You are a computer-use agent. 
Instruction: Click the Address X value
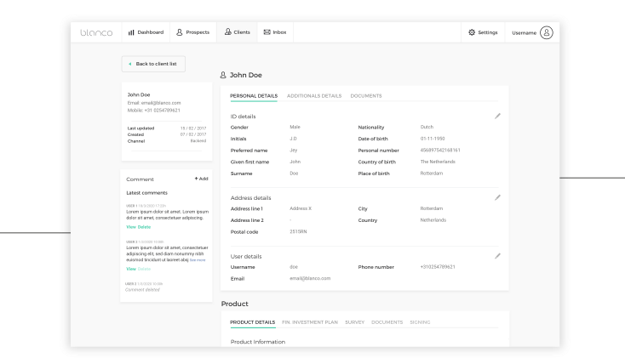click(301, 208)
